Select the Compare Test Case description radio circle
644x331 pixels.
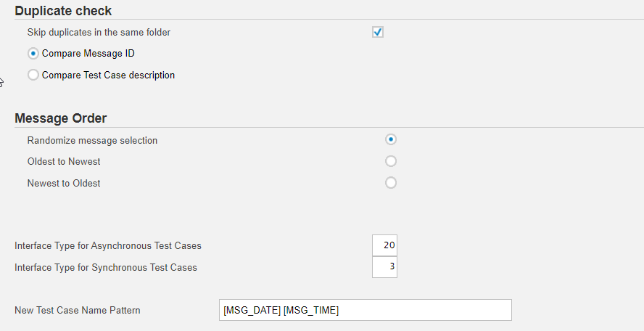point(33,75)
